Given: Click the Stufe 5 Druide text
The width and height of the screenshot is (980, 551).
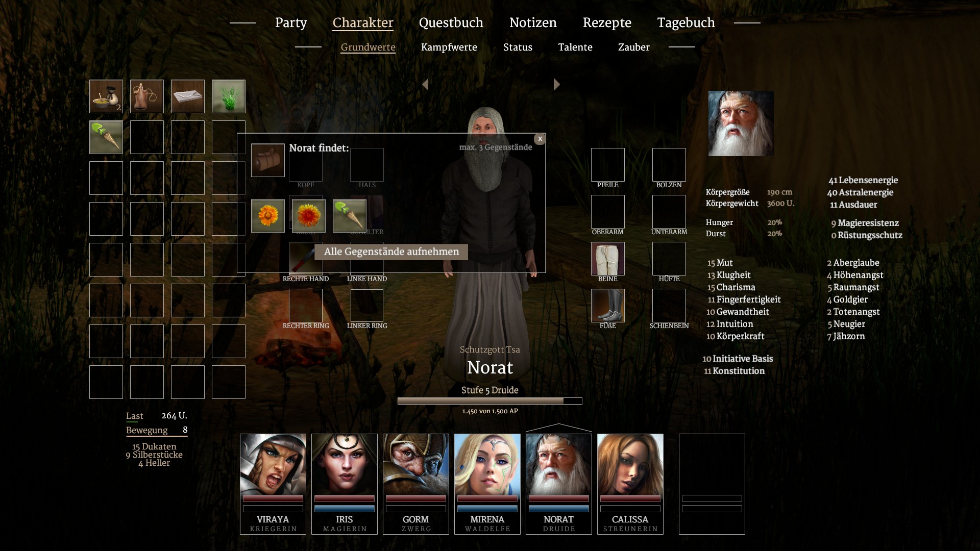Looking at the screenshot, I should coord(490,390).
